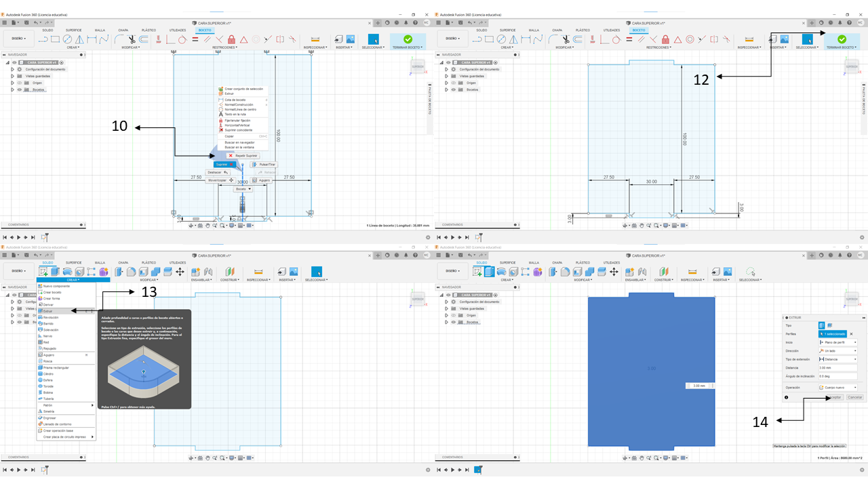Click the Repetir Suprimir button

tap(243, 155)
